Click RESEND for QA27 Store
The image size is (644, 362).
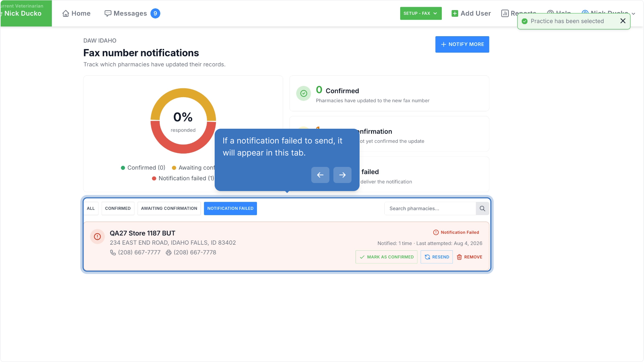pos(437,257)
